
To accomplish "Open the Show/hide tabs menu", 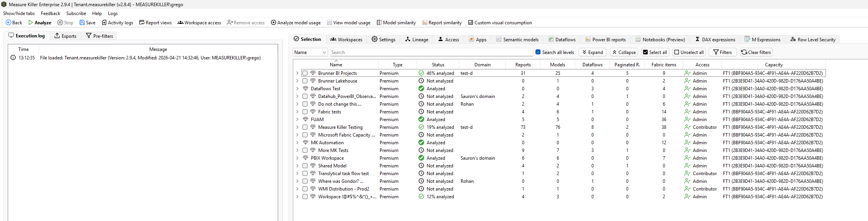I will [x=19, y=13].
